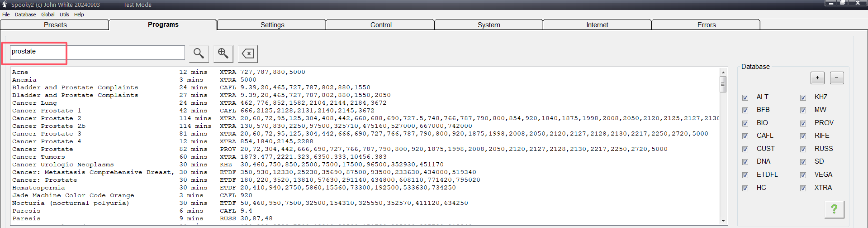The height and width of the screenshot is (228, 868).
Task: Open the Utils menu
Action: pyautogui.click(x=64, y=15)
